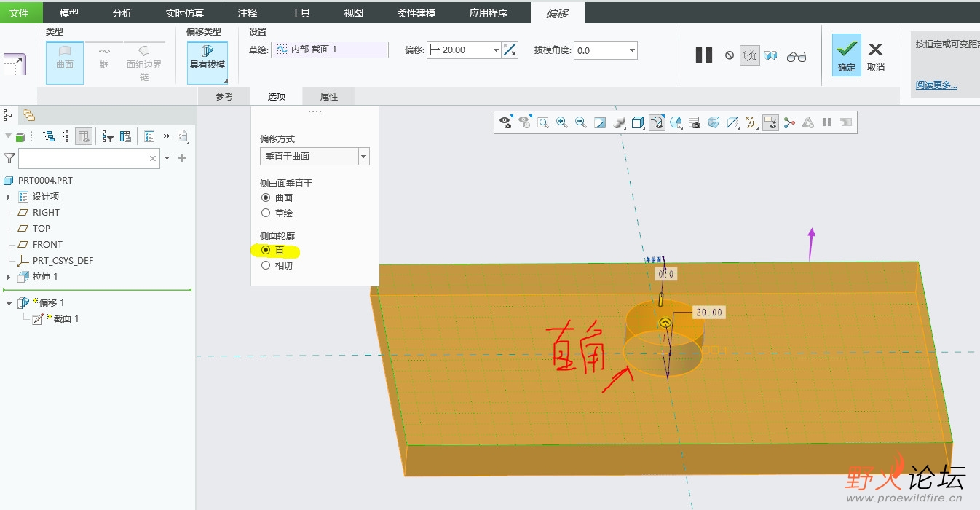Viewport: 980px width, 510px height.
Task: Switch to the 参考 tab
Action: [224, 97]
